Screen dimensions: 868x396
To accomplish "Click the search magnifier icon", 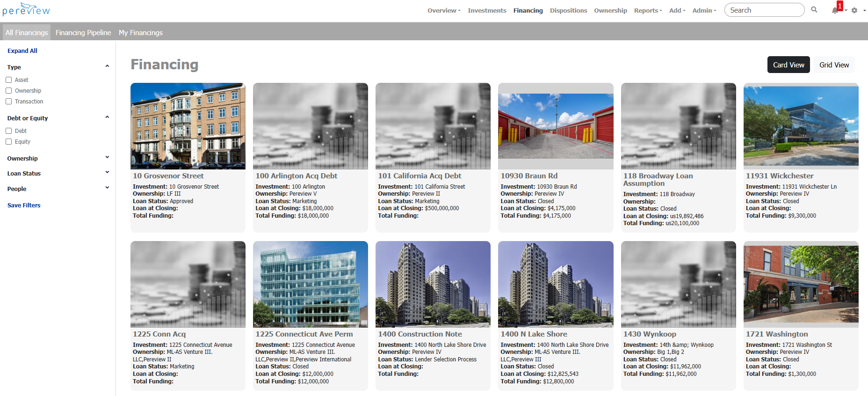I will (x=814, y=10).
